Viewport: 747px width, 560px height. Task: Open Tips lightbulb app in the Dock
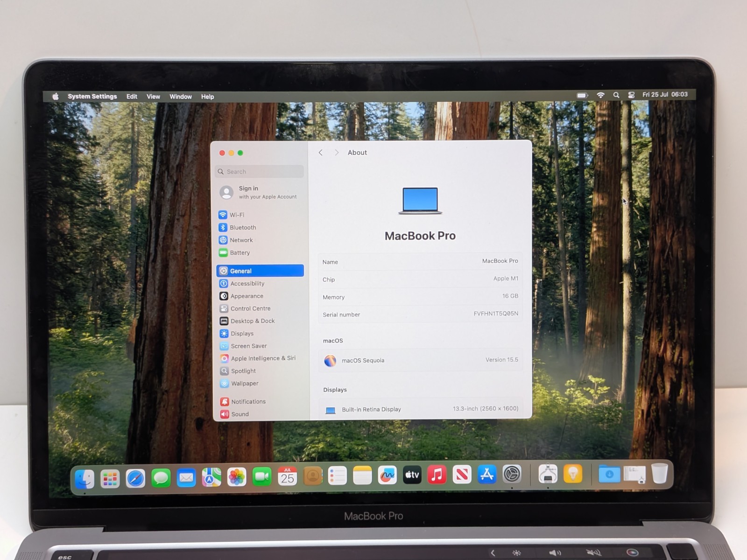(573, 474)
